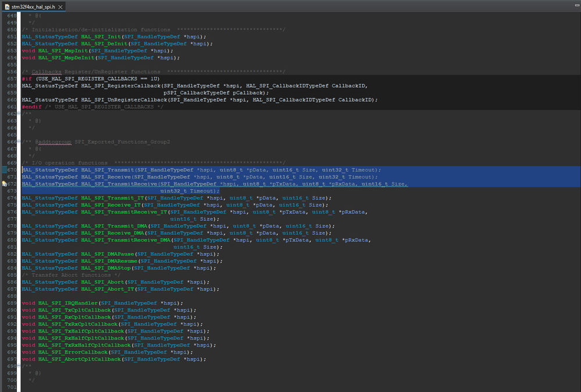Fold the @addtogroup comment at line 666
Image resolution: width=581 pixels, height=392 pixels.
(x=20, y=142)
